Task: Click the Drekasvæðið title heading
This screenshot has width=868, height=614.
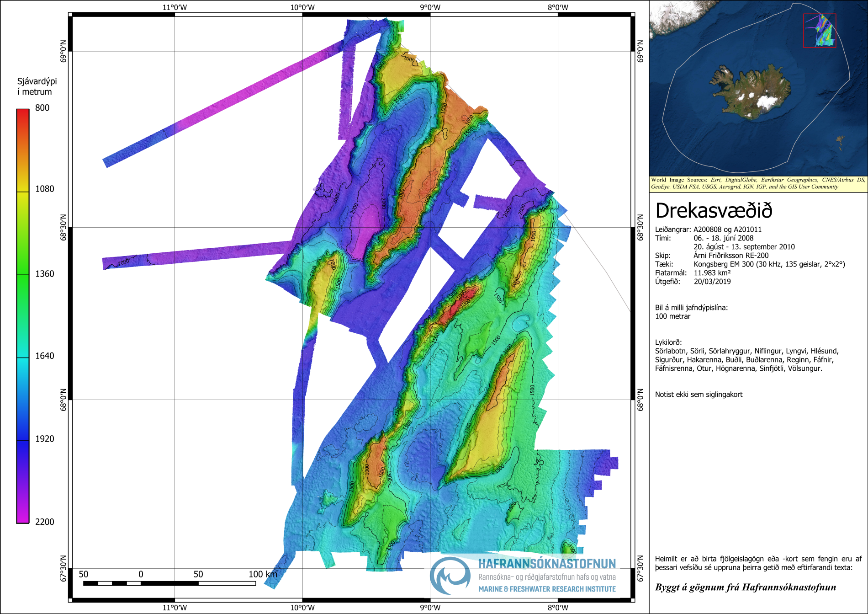Action: (x=714, y=211)
